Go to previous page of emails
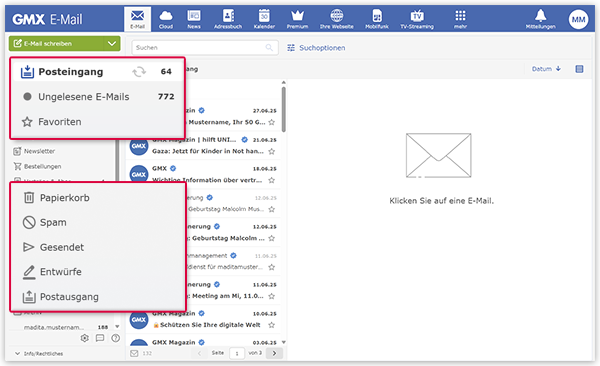 point(199,353)
